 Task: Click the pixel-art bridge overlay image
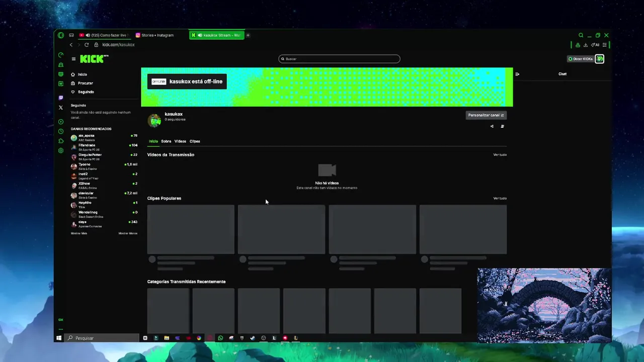pos(544,305)
